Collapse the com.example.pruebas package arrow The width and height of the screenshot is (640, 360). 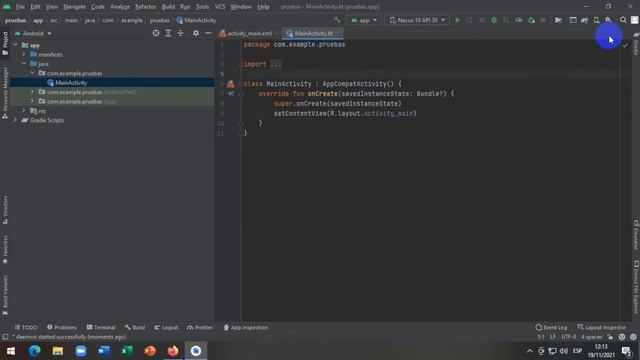[32, 73]
